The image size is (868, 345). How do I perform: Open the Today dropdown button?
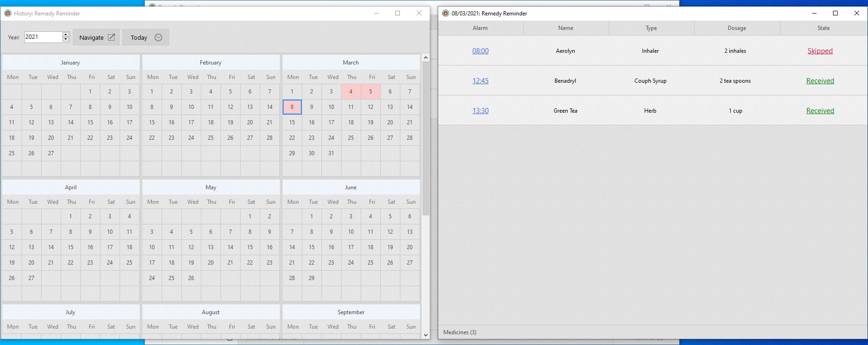point(146,37)
